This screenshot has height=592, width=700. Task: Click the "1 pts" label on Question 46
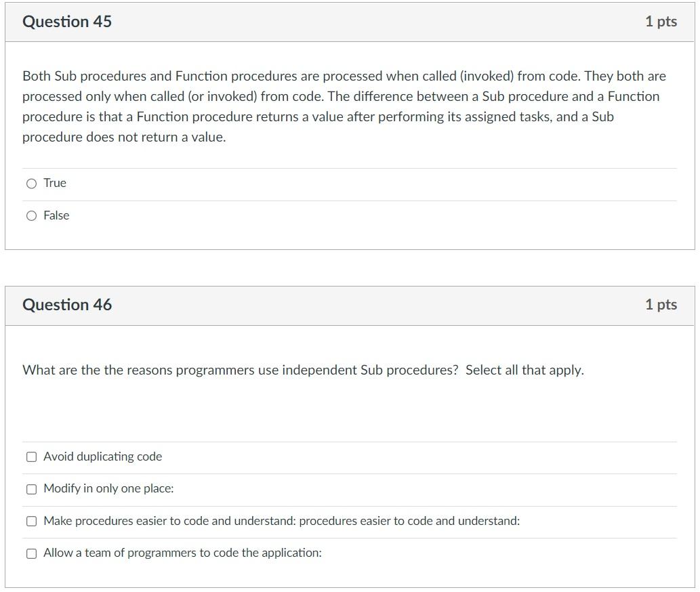[661, 304]
